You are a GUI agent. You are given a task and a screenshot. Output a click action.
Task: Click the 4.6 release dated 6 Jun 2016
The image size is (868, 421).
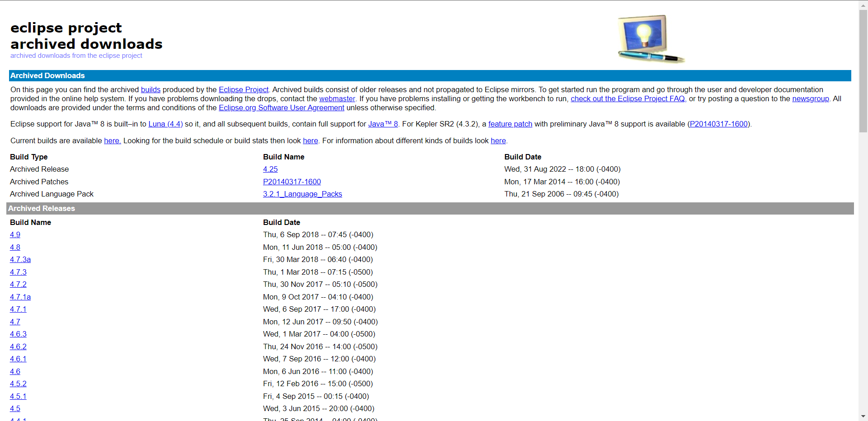pyautogui.click(x=15, y=371)
